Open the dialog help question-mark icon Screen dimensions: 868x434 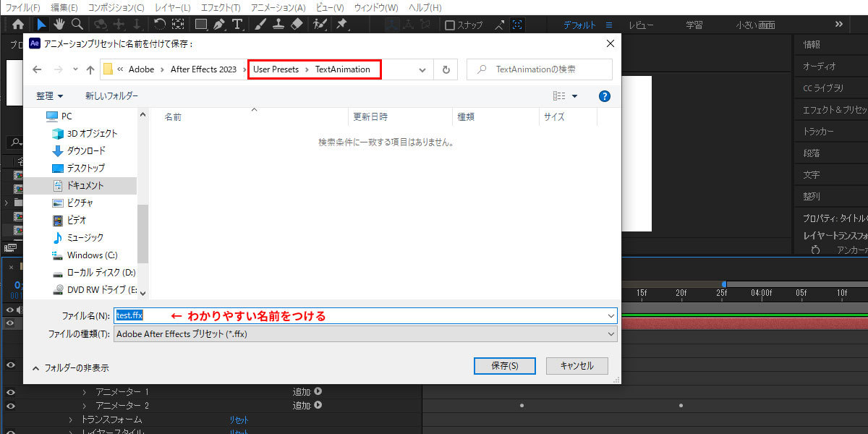pyautogui.click(x=605, y=95)
